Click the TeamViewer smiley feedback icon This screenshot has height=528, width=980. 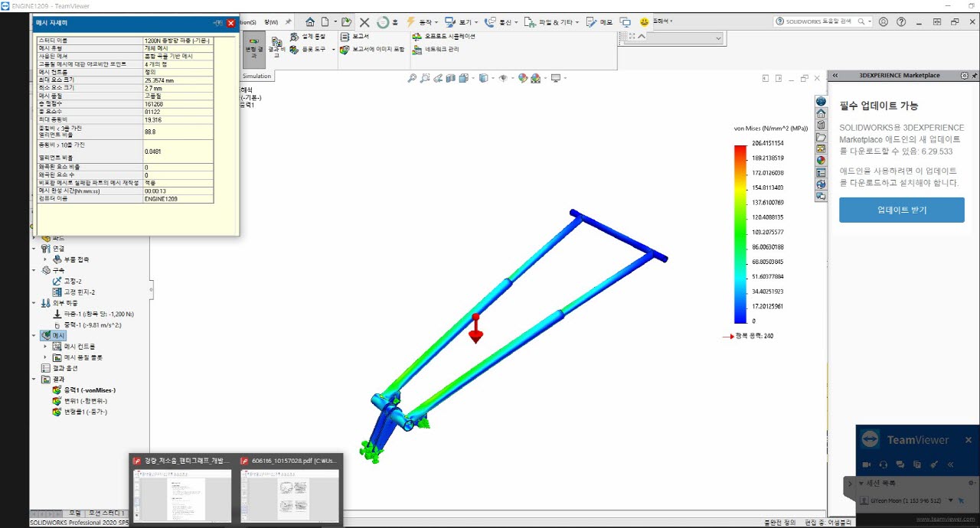[645, 22]
